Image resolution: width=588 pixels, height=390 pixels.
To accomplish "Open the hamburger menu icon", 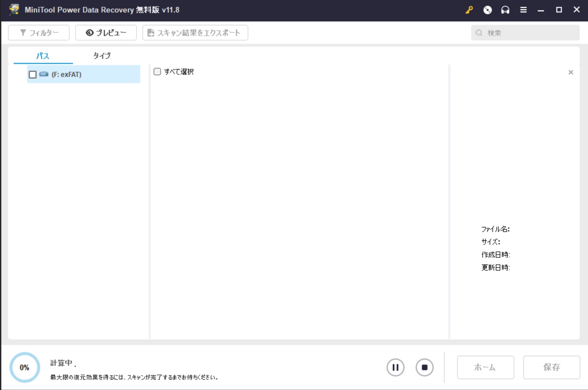I will [523, 10].
